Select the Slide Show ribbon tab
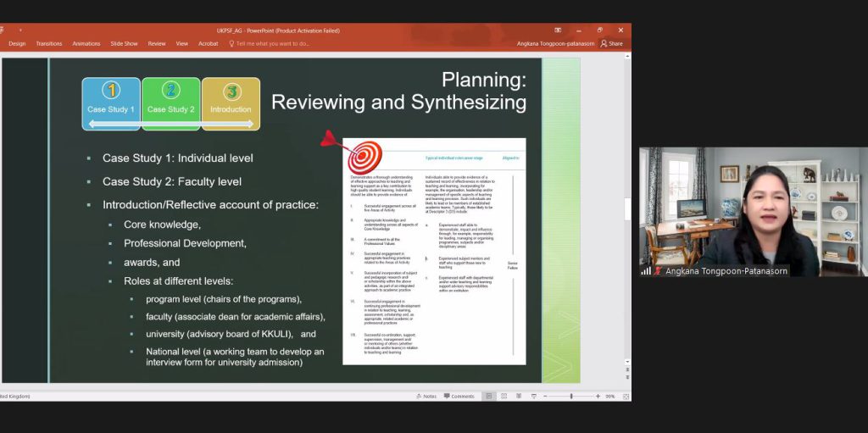This screenshot has width=868, height=433. [124, 43]
